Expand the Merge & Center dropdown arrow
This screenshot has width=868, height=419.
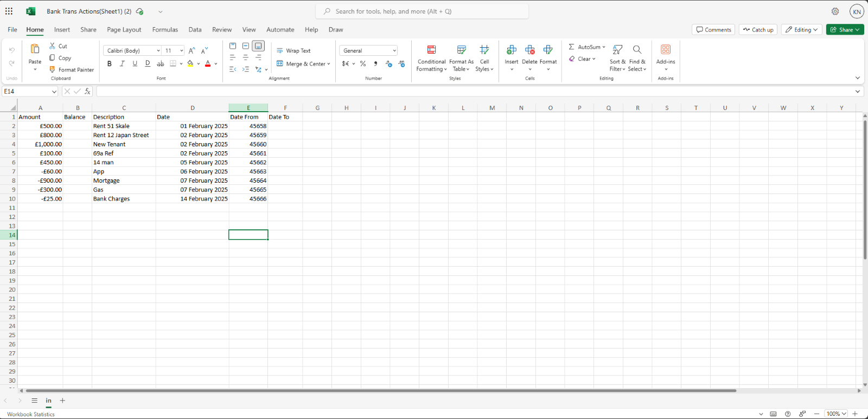[329, 64]
